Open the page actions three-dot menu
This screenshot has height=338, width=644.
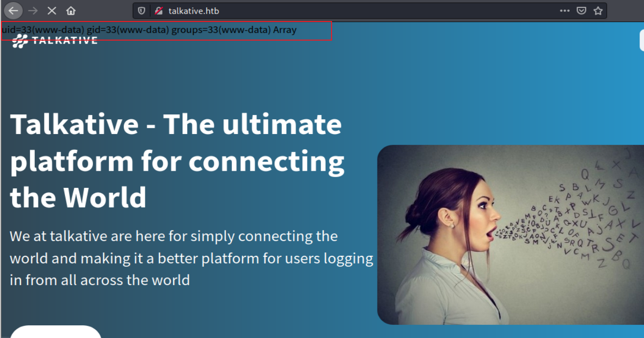(x=564, y=10)
